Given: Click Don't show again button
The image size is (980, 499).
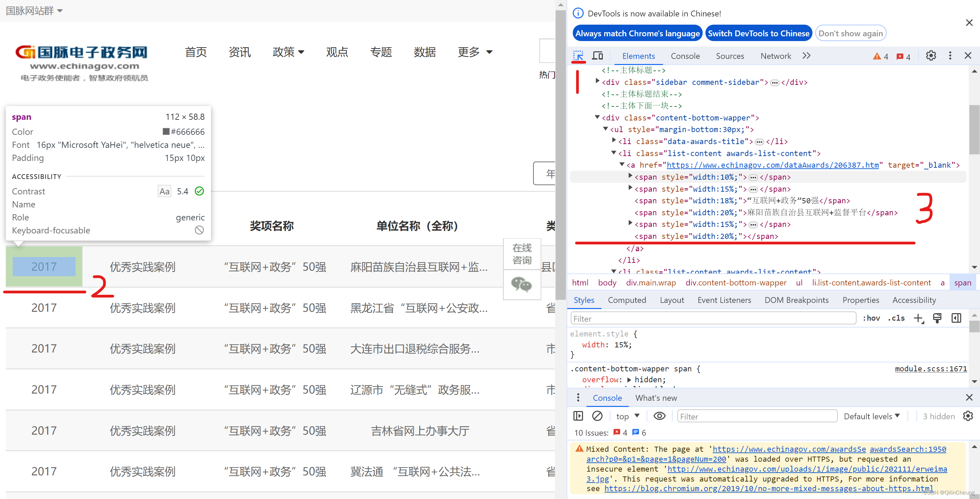Looking at the screenshot, I should coord(850,33).
